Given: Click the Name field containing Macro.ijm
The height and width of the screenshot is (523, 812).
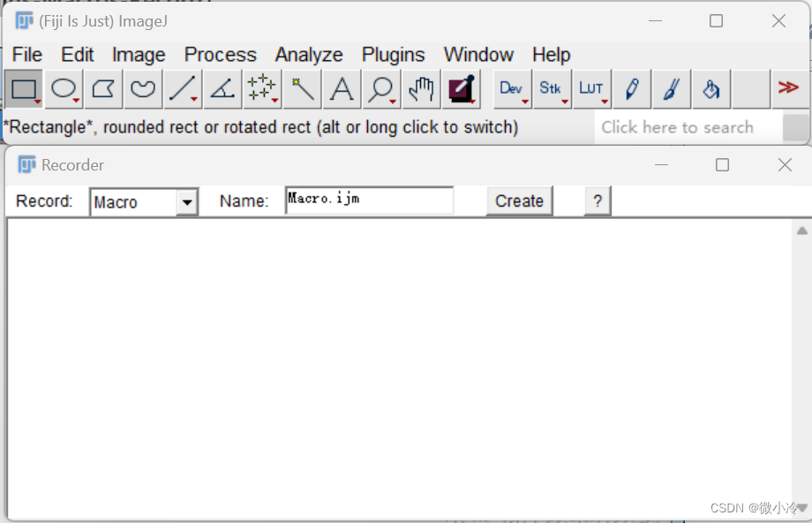Looking at the screenshot, I should point(369,200).
